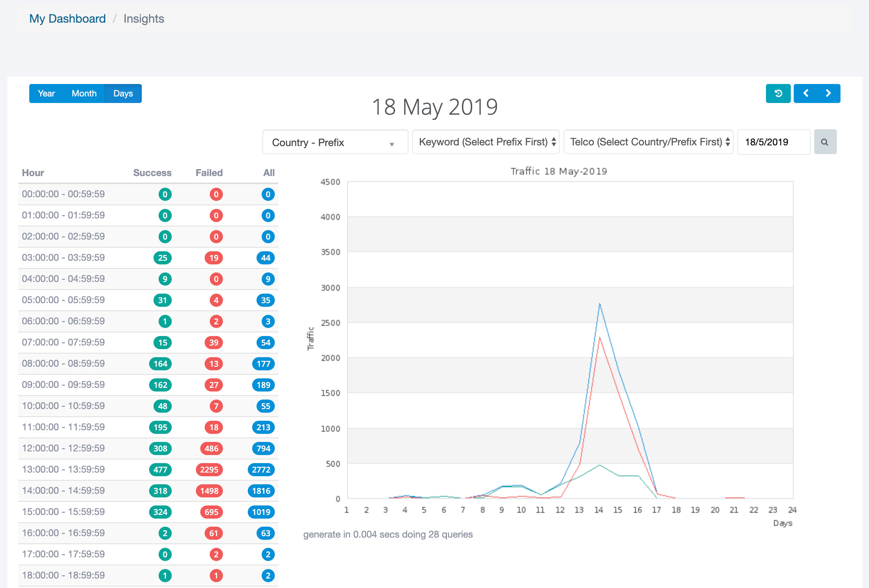Click success badge 308
869x588 pixels.
coord(160,448)
